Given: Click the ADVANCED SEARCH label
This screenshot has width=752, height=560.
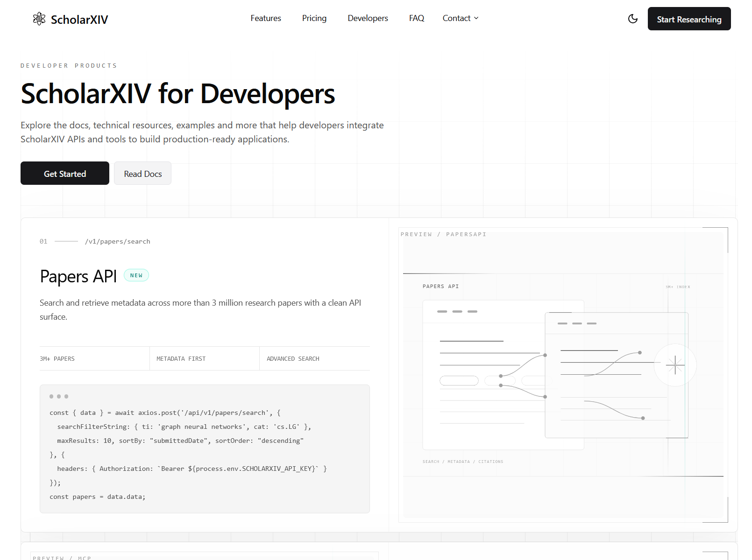Looking at the screenshot, I should [293, 358].
